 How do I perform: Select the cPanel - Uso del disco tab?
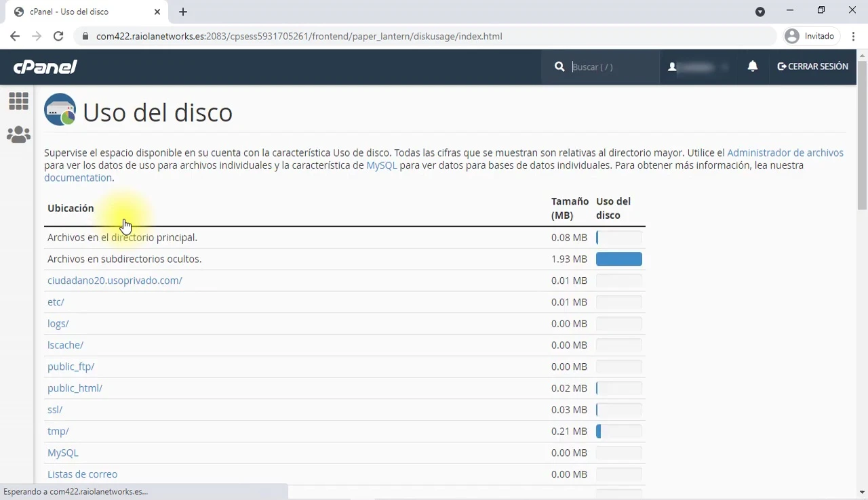click(85, 12)
